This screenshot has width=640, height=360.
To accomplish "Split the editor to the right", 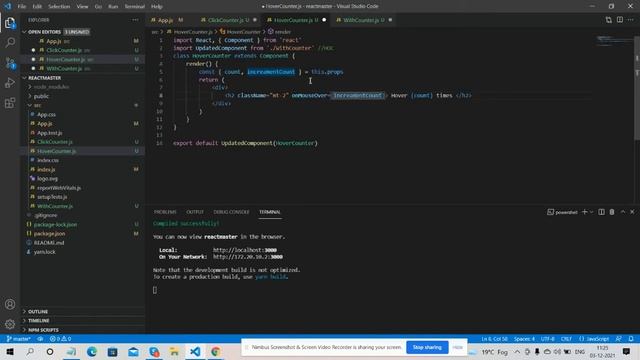I will tap(620, 20).
